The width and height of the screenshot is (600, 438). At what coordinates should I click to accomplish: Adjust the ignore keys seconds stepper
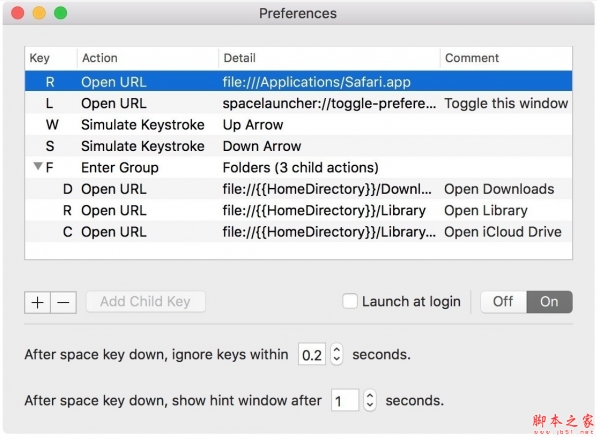point(336,354)
